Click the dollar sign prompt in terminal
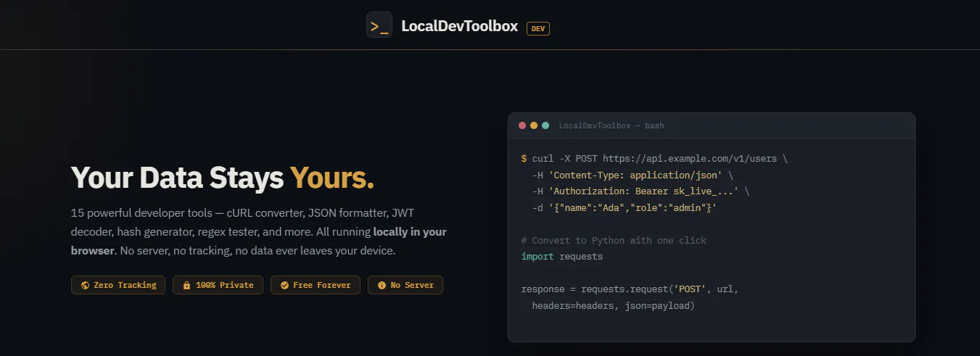This screenshot has width=980, height=356. point(524,158)
